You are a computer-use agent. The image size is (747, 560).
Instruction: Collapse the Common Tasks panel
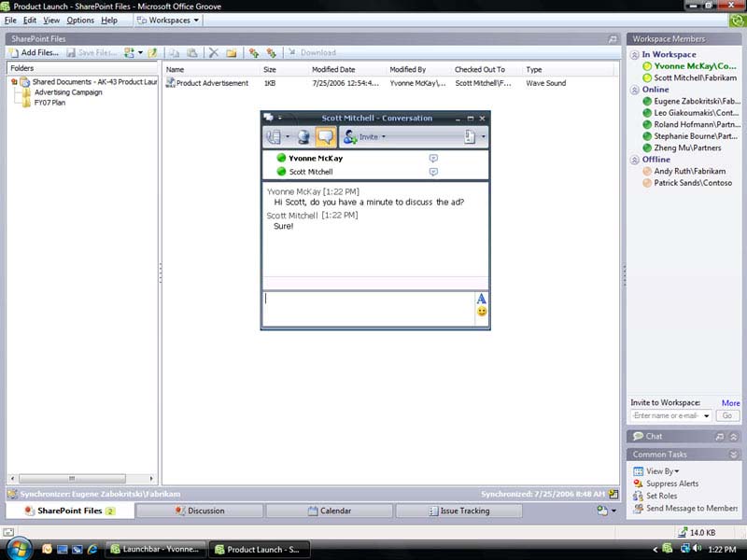pyautogui.click(x=732, y=455)
